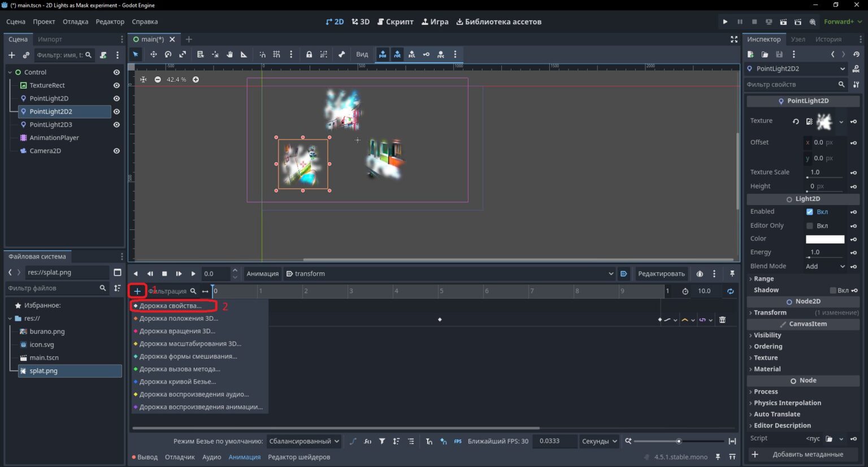
Task: Uncheck the Enabled checkbox
Action: pyautogui.click(x=809, y=212)
